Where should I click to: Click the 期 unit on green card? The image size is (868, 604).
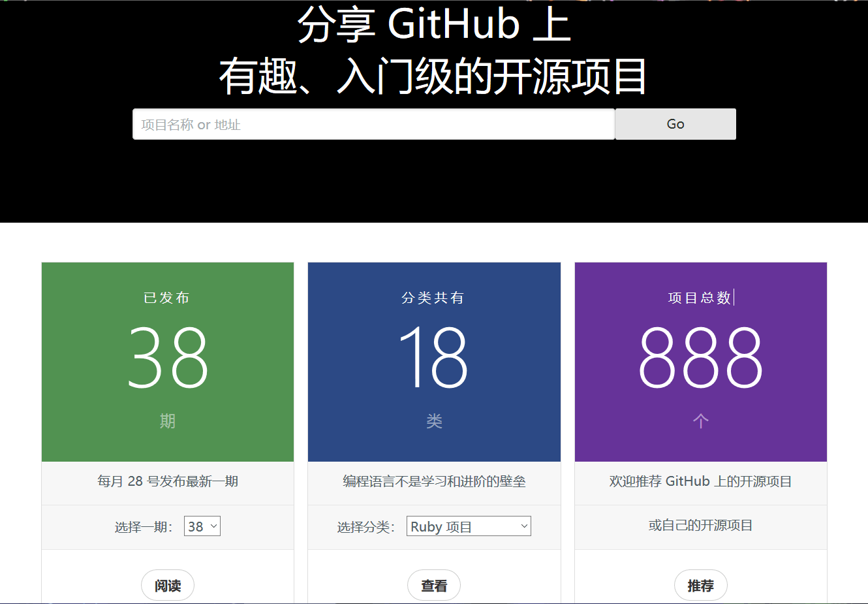[168, 421]
